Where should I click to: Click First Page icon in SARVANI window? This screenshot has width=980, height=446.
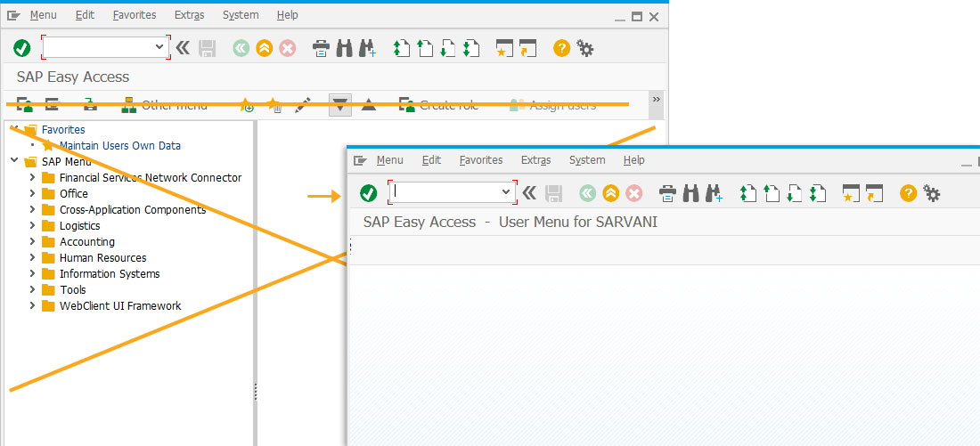[x=747, y=193]
